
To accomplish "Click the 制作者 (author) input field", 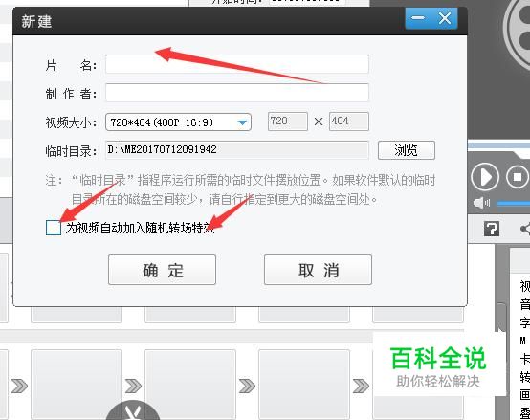I will [237, 93].
